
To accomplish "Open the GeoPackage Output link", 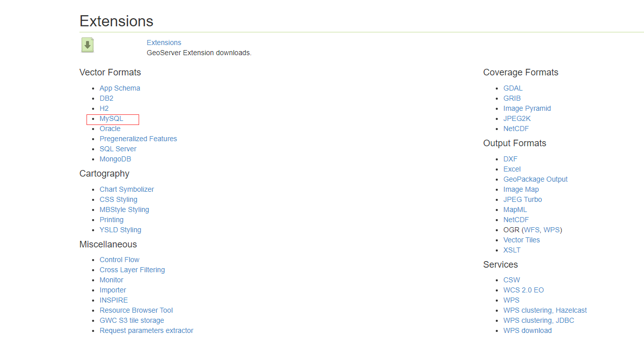I will [535, 179].
